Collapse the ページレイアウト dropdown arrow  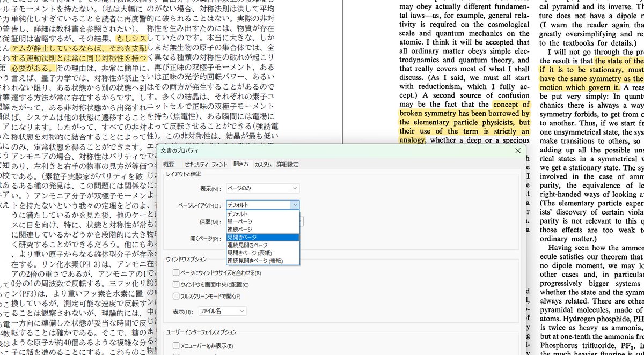coord(294,205)
